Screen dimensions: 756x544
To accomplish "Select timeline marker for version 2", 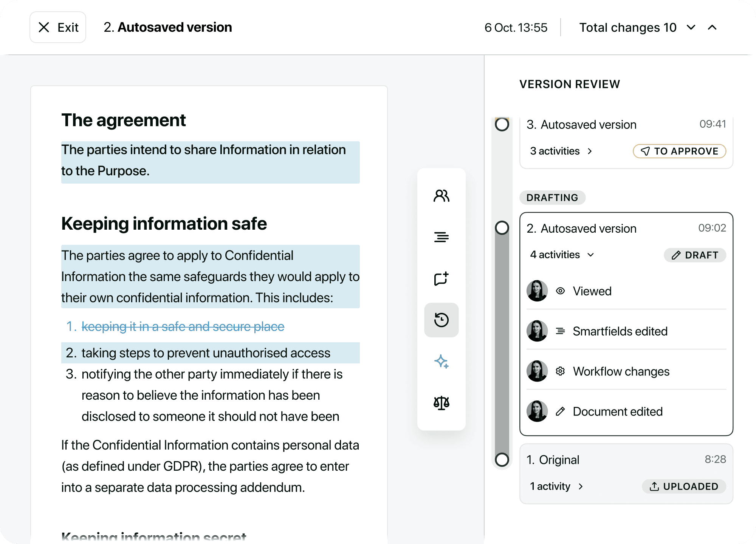I will 502,228.
